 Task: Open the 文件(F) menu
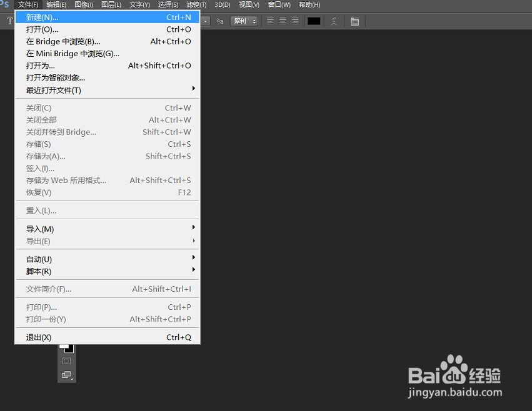pyautogui.click(x=28, y=5)
